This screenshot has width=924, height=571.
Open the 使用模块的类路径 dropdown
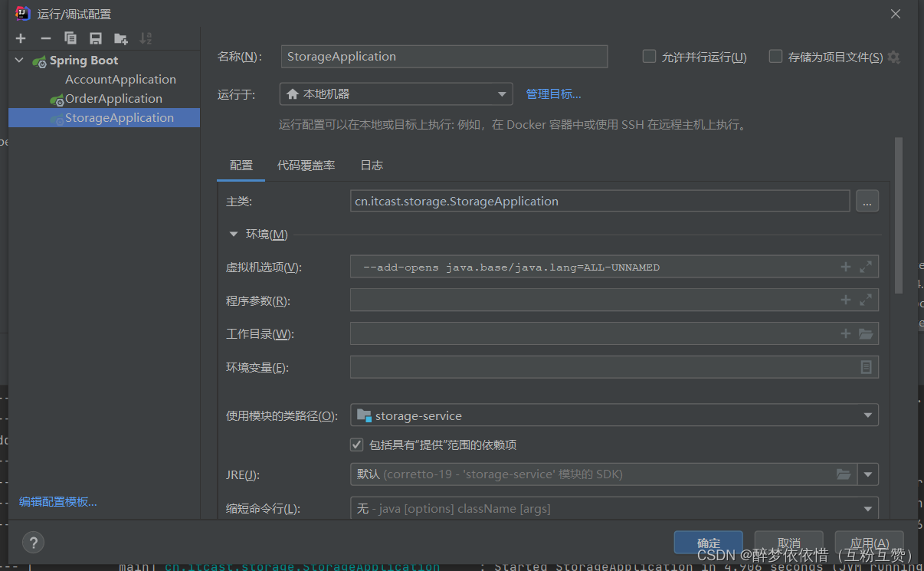[x=867, y=415]
